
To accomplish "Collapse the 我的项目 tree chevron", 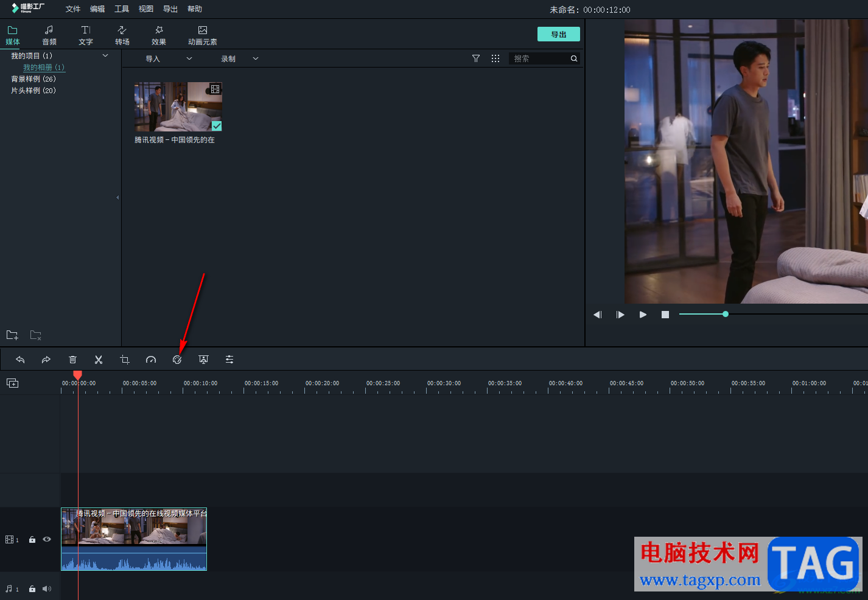I will click(105, 55).
